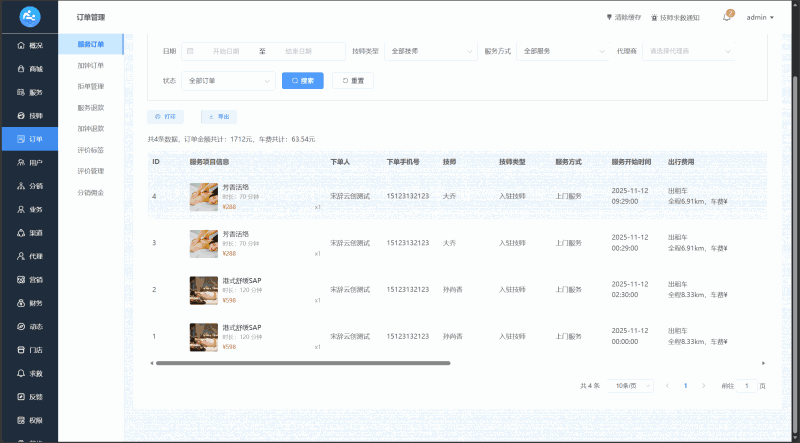Viewport: 800px width, 443px height.
Task: Select page number 1 in pagination
Action: pyautogui.click(x=685, y=386)
